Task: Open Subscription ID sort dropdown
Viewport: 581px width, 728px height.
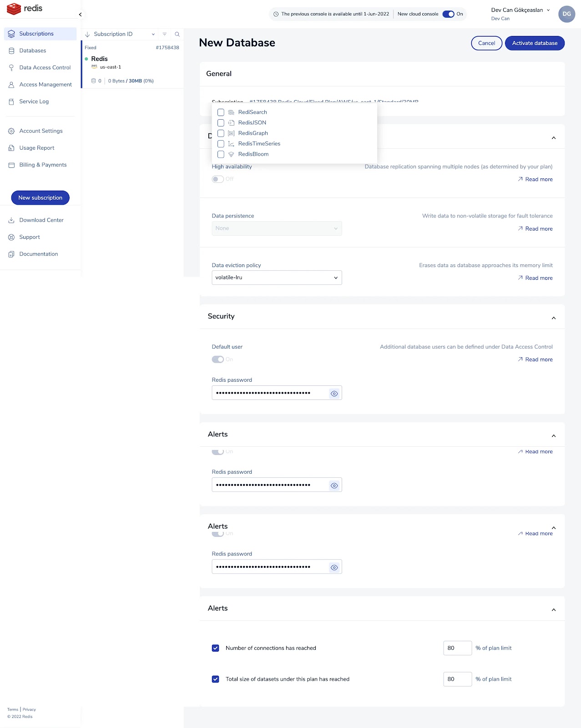Action: pos(153,34)
